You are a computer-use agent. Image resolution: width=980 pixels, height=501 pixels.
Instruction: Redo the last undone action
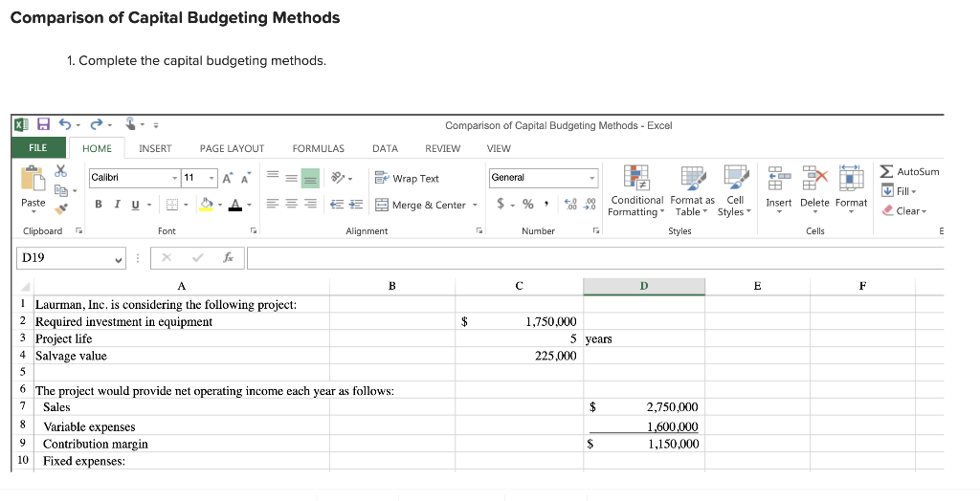[97, 124]
